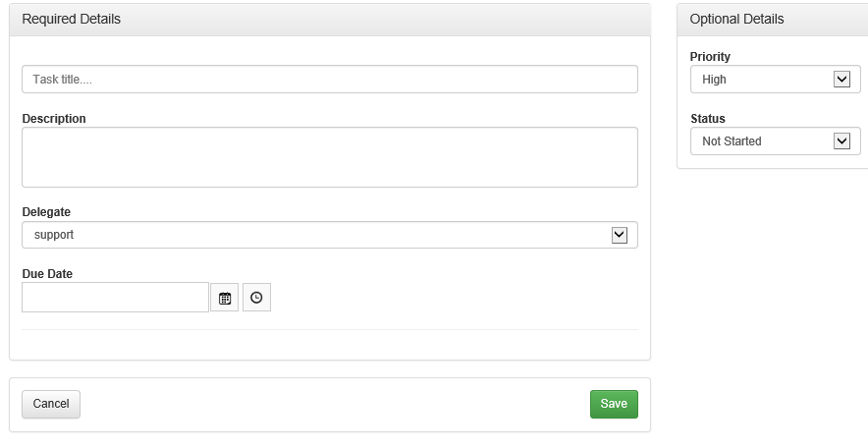Focus the Task title input field
868x448 pixels.
[x=329, y=80]
